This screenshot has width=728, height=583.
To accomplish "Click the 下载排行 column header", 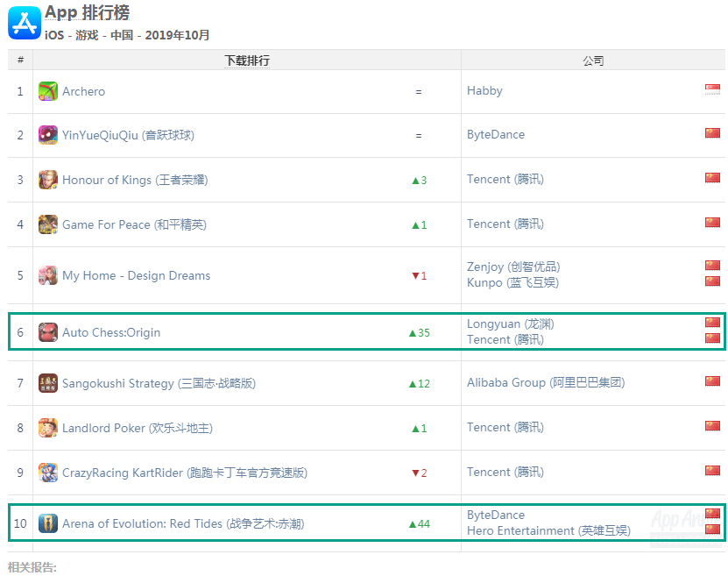I will (247, 60).
